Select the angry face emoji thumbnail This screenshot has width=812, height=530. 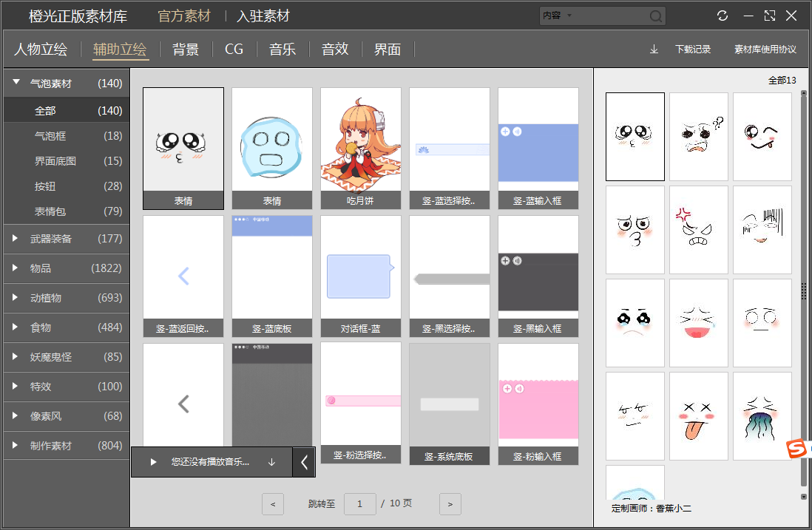(699, 229)
